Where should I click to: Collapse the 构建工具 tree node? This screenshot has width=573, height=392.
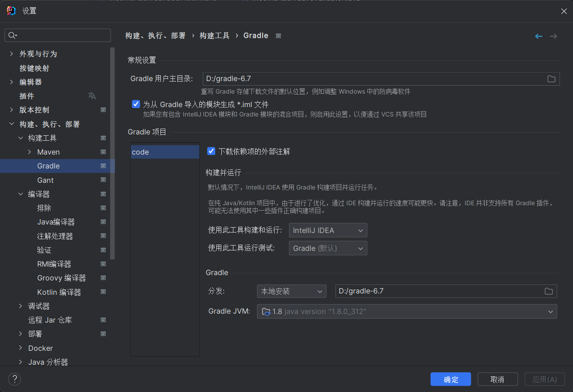pos(21,138)
